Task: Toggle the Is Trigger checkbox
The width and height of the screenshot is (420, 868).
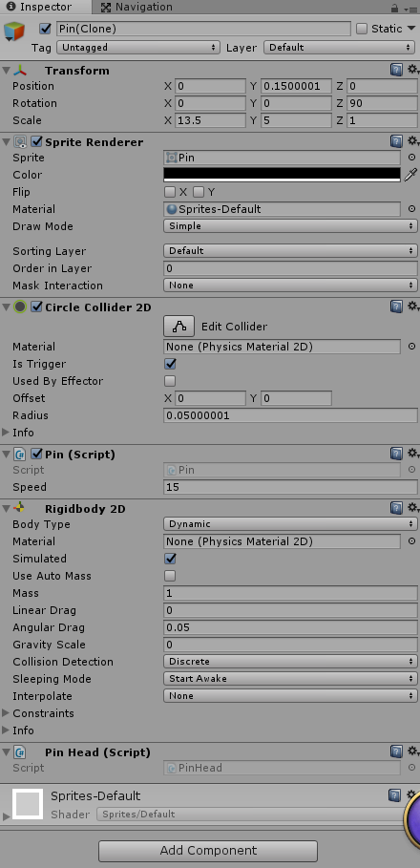Action: pos(171,364)
